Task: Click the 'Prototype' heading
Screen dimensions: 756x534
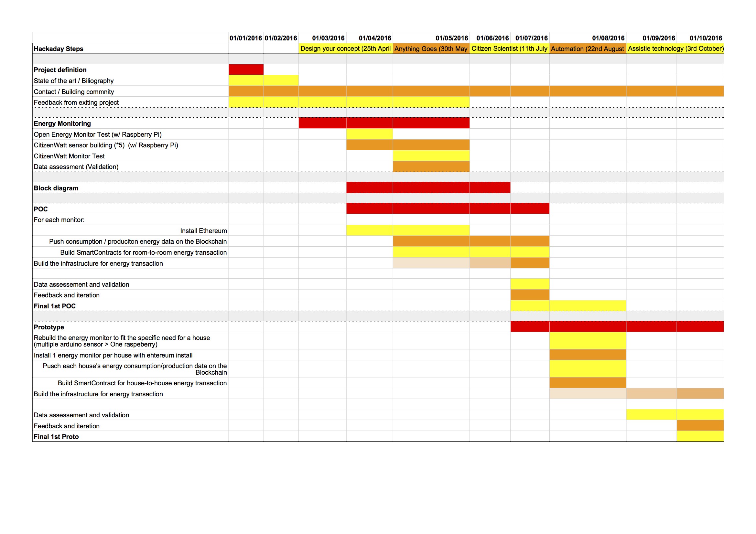Action: pyautogui.click(x=49, y=327)
